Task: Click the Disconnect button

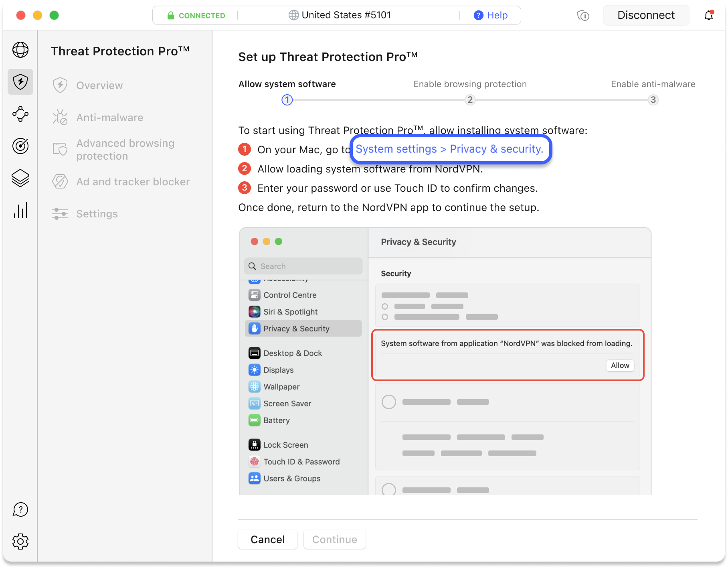Action: click(646, 15)
